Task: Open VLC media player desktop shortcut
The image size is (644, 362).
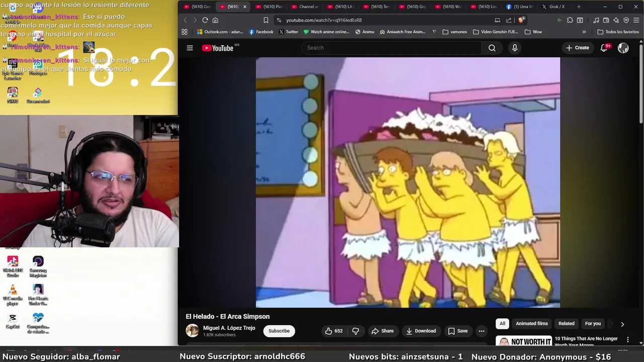Action: (13, 295)
